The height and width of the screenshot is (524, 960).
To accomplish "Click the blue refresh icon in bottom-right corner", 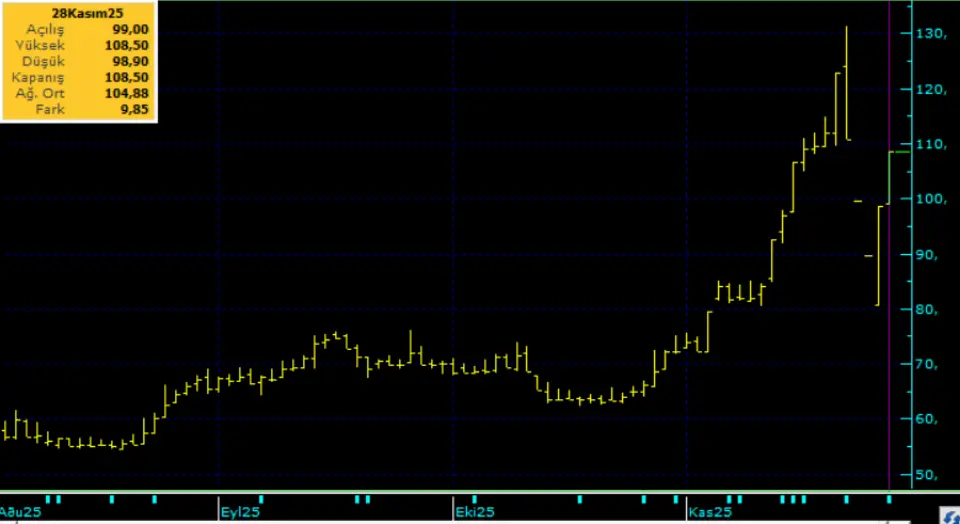I will pos(949,514).
